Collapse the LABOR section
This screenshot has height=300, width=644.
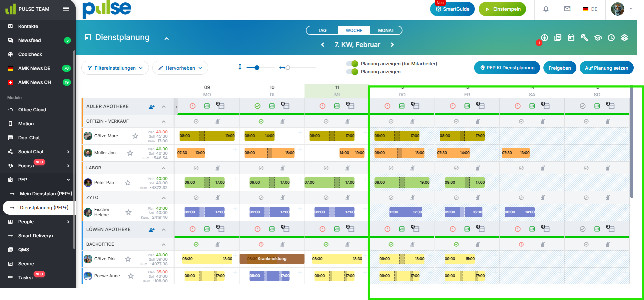[164, 168]
